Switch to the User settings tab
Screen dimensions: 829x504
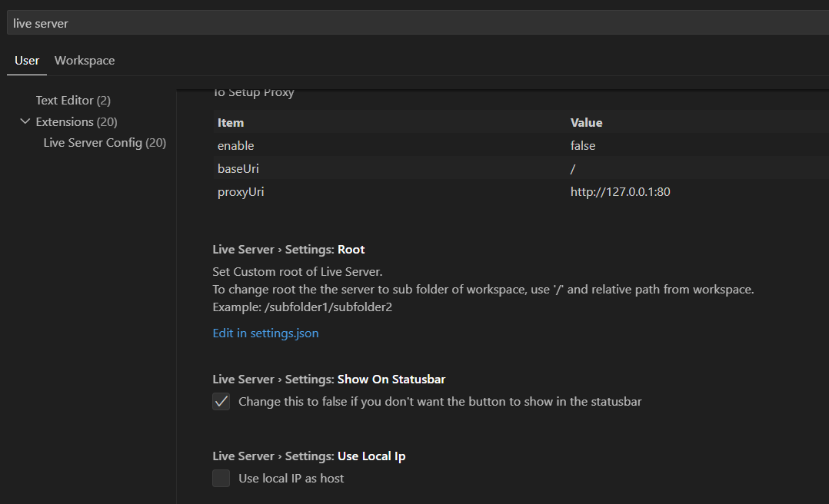(27, 61)
